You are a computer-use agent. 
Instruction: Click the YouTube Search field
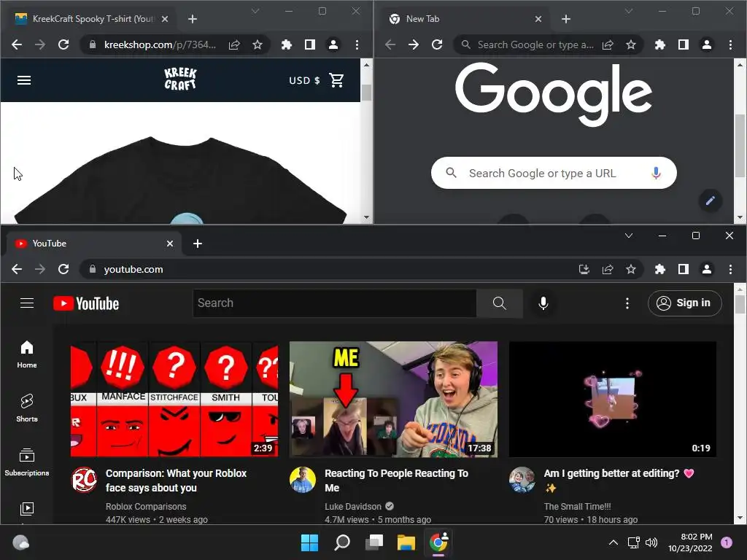pyautogui.click(x=334, y=303)
